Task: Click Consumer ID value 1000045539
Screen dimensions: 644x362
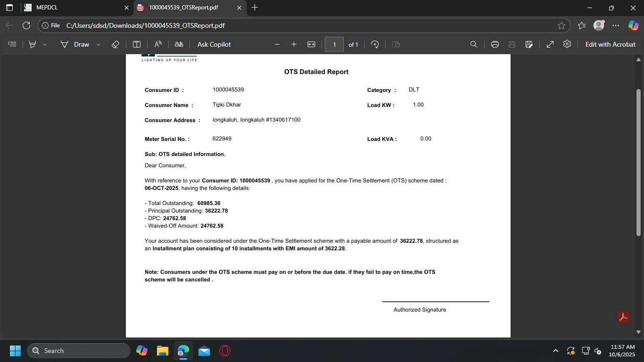Action: (x=228, y=90)
